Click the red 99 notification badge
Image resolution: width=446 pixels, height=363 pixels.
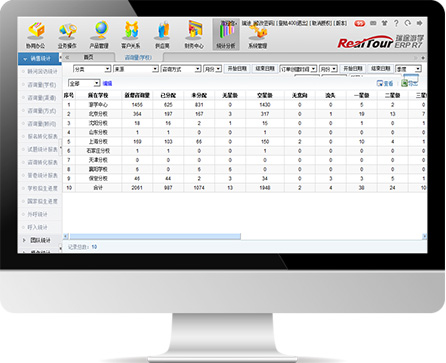click(x=360, y=23)
